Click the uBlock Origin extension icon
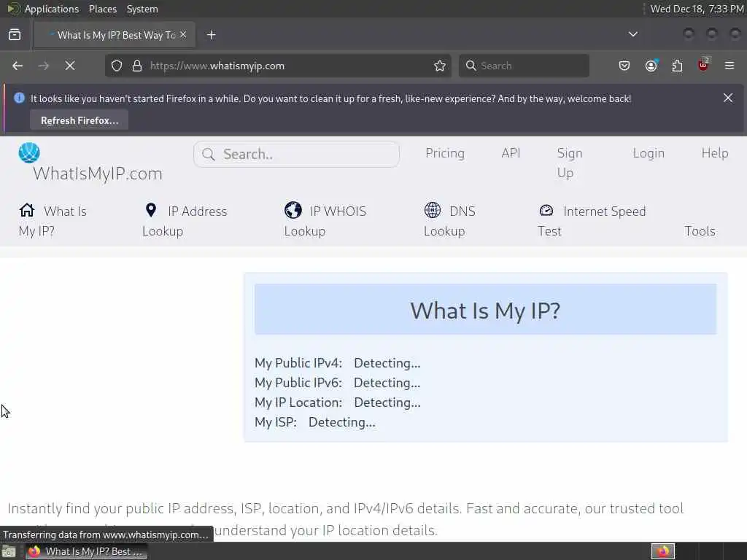747x560 pixels. pyautogui.click(x=703, y=65)
